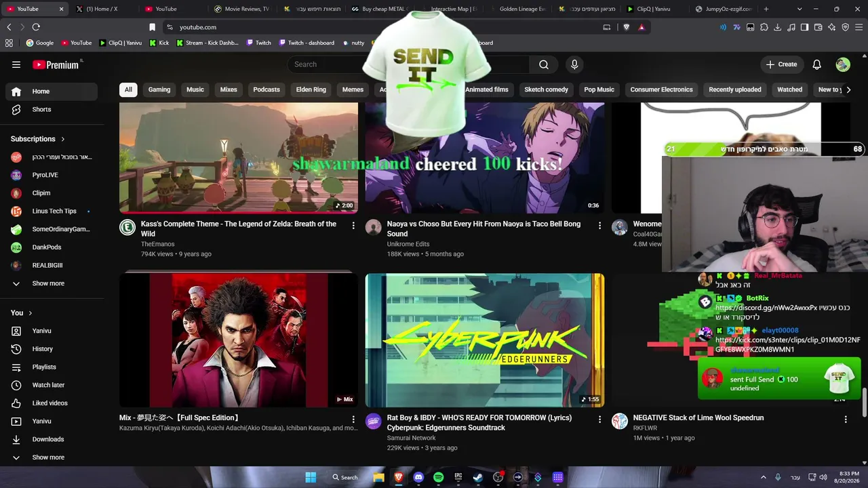The image size is (868, 488).
Task: Open options for Kass's Complete Theme video
Action: [x=353, y=225]
